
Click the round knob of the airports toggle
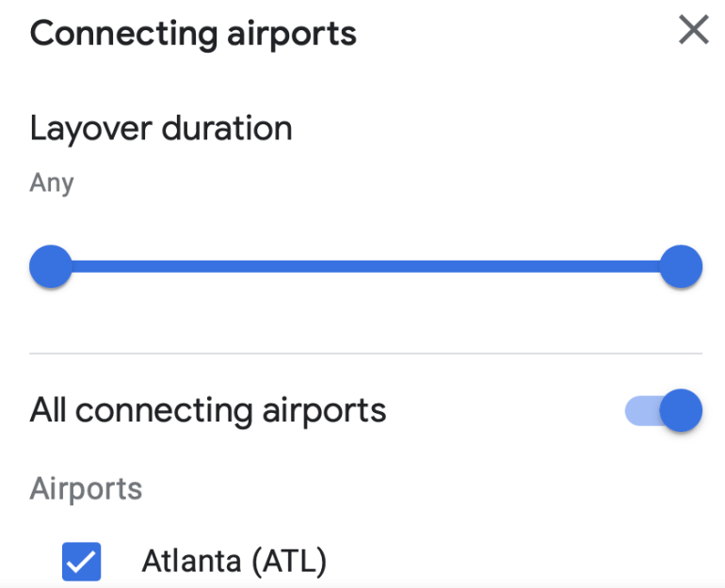tap(680, 411)
